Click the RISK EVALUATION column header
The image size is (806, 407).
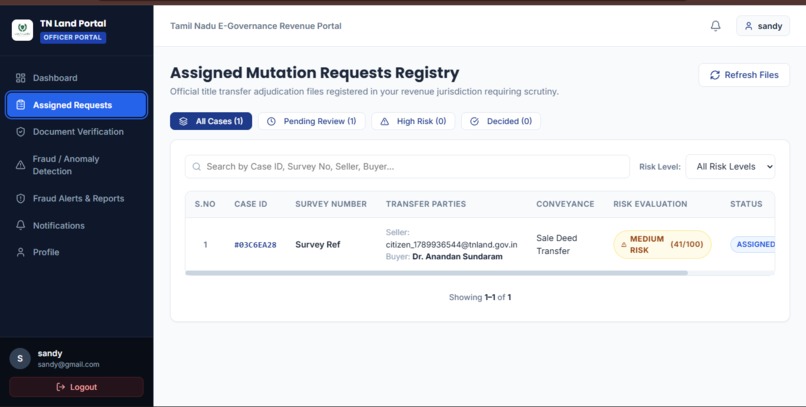pyautogui.click(x=650, y=204)
